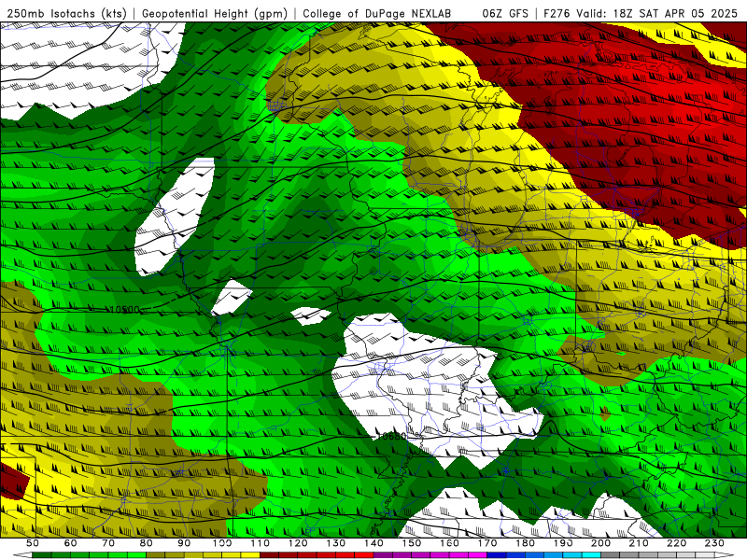
Task: Click the 140 value on the color scale
Action: (x=373, y=543)
